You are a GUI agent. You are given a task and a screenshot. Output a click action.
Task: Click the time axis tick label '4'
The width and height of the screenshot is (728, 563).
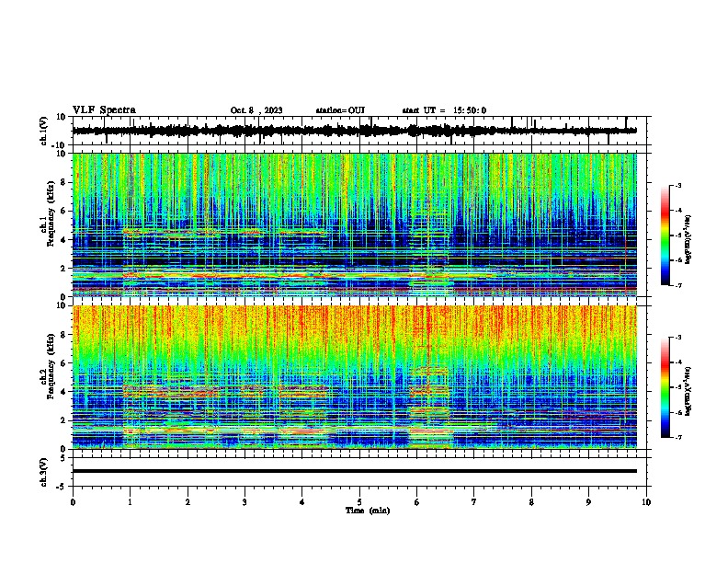[302, 502]
